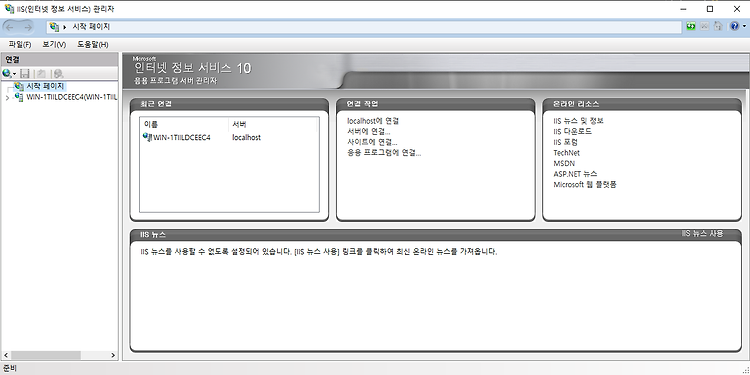Open the TechNet link
This screenshot has width=750, height=375.
point(566,153)
